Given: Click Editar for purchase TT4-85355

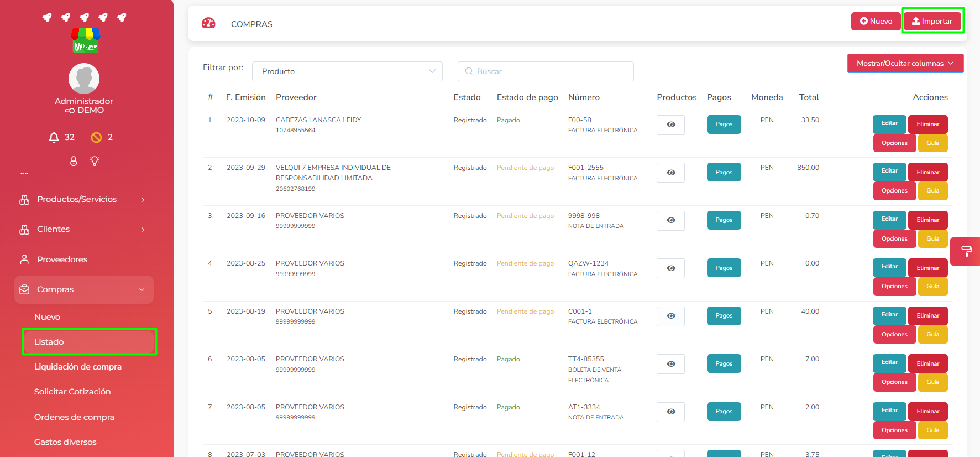Looking at the screenshot, I should click(889, 362).
